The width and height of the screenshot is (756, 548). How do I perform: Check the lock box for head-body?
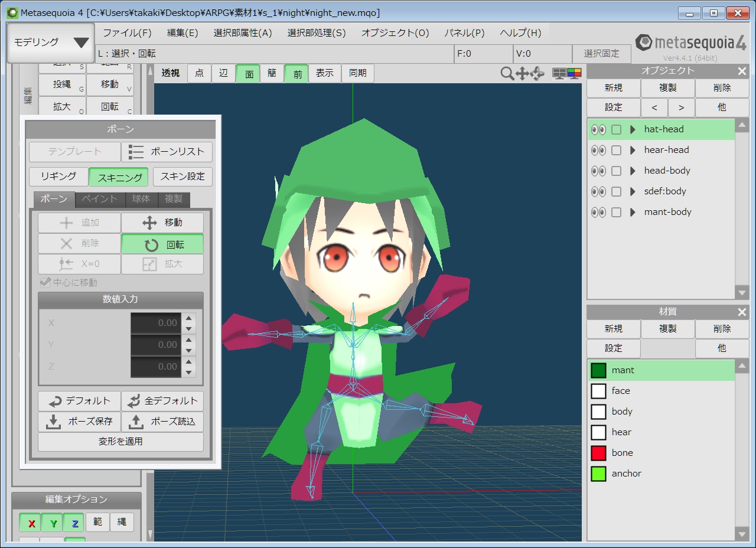tap(616, 171)
